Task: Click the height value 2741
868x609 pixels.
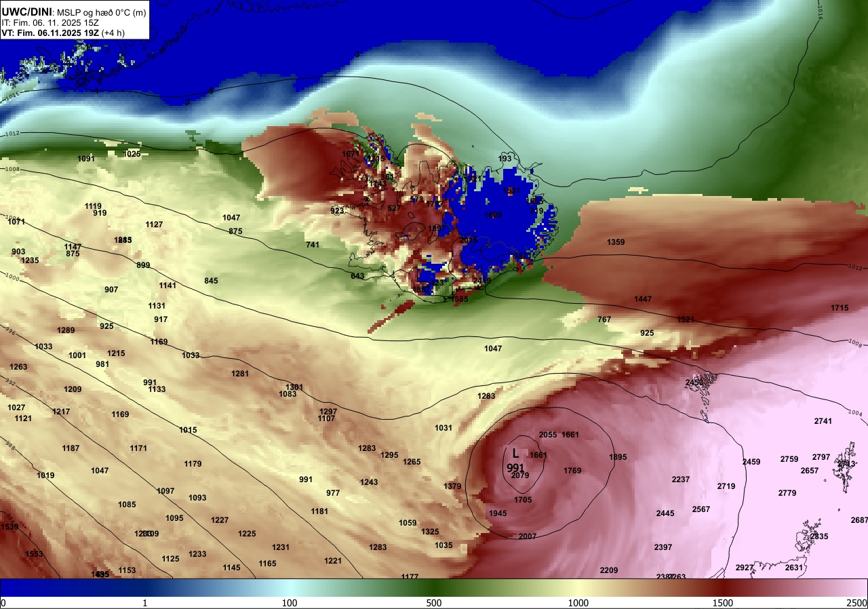Action: point(823,421)
